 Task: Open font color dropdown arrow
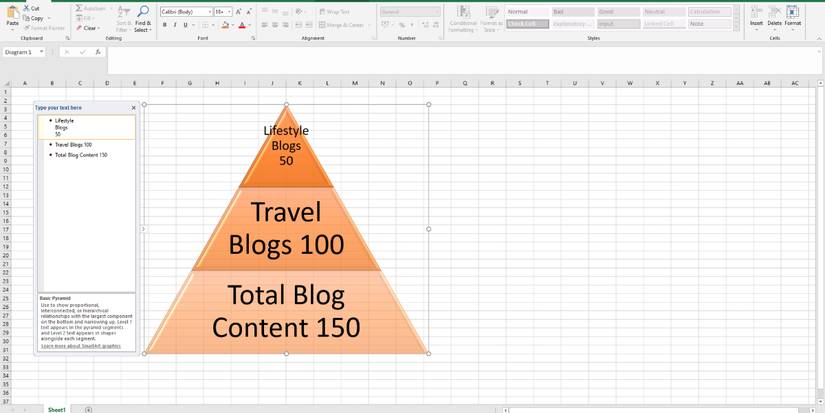pyautogui.click(x=249, y=25)
